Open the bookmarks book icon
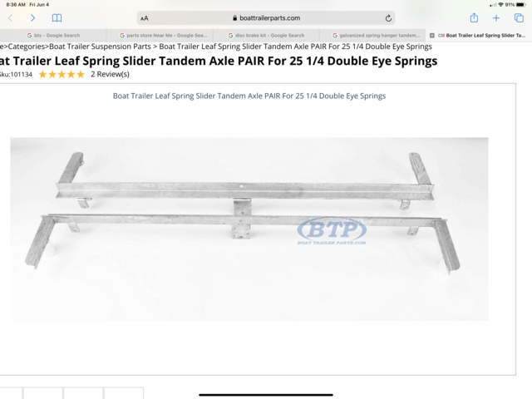This screenshot has height=399, width=532. (57, 18)
